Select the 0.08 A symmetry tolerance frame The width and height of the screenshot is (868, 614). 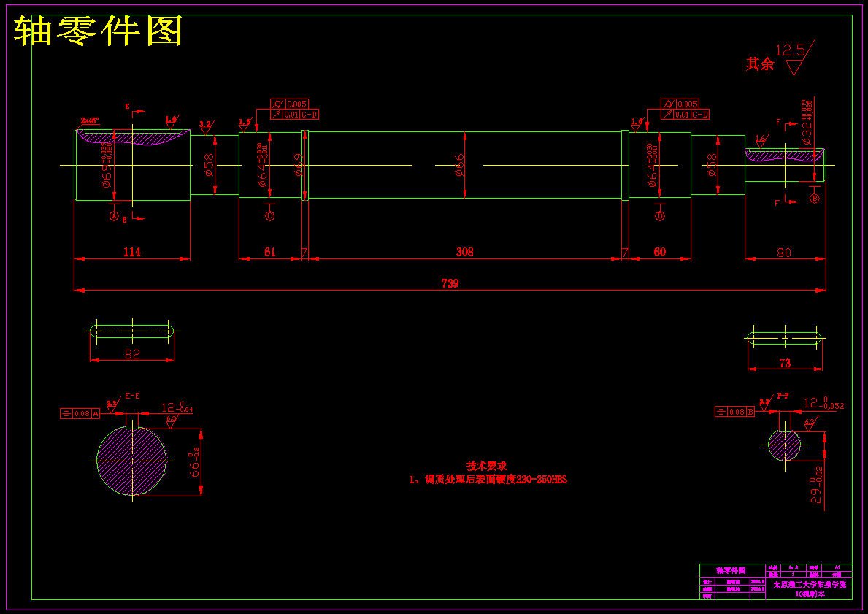tap(80, 413)
